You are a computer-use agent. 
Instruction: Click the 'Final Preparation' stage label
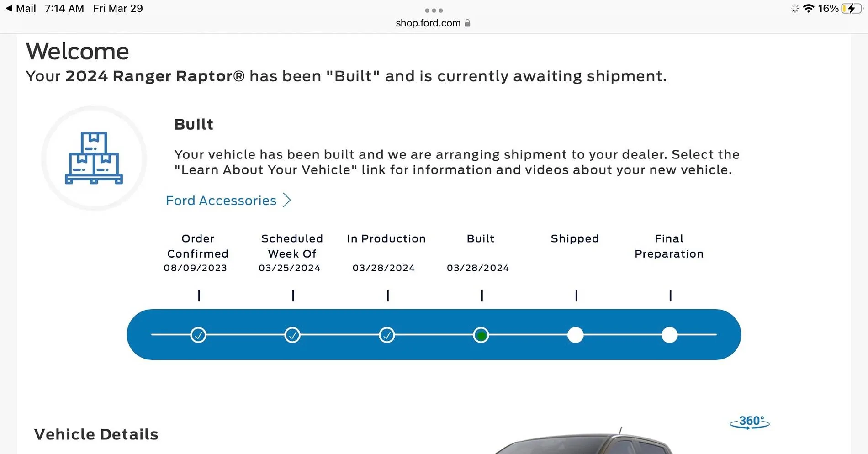click(669, 246)
